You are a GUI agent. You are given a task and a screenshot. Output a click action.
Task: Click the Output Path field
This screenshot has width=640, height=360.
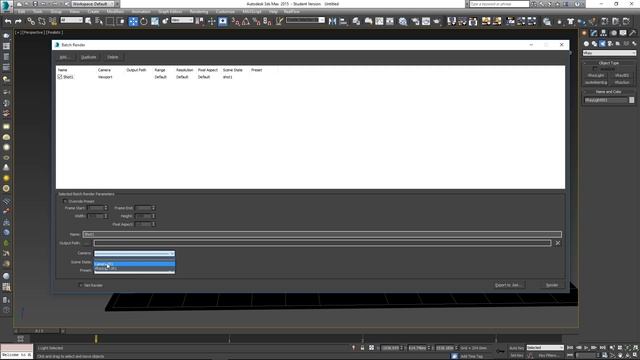[322, 243]
